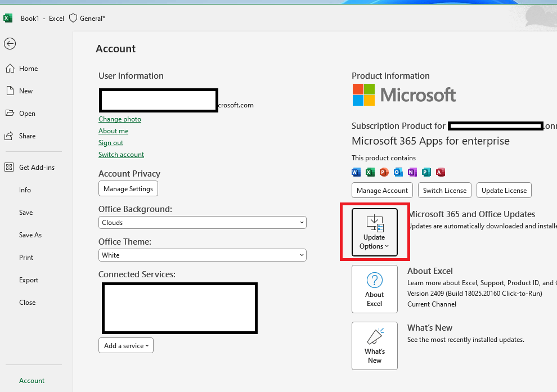Click the Publisher app icon
The width and height of the screenshot is (557, 392).
click(x=426, y=172)
